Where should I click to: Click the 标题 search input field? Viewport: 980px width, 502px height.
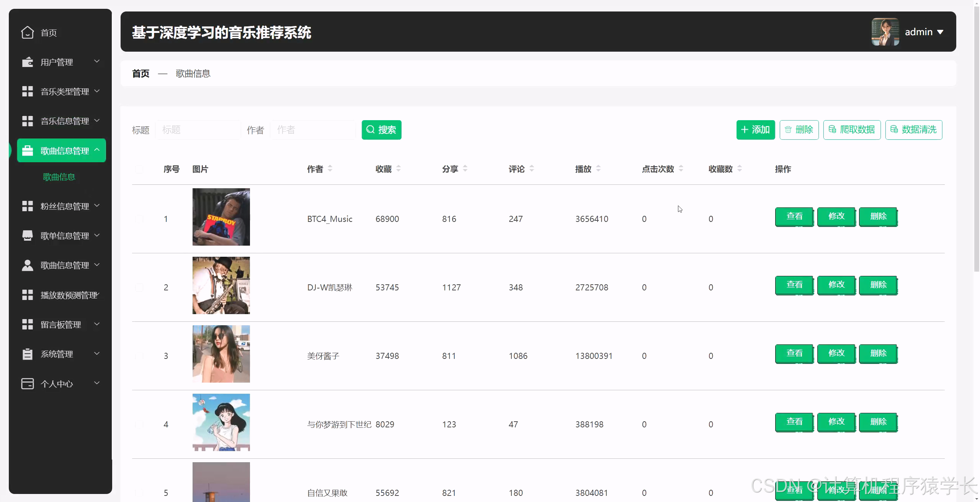coord(198,130)
